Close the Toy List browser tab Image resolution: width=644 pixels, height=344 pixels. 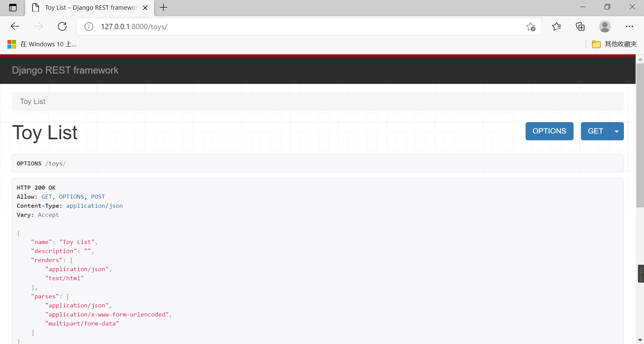tap(145, 8)
